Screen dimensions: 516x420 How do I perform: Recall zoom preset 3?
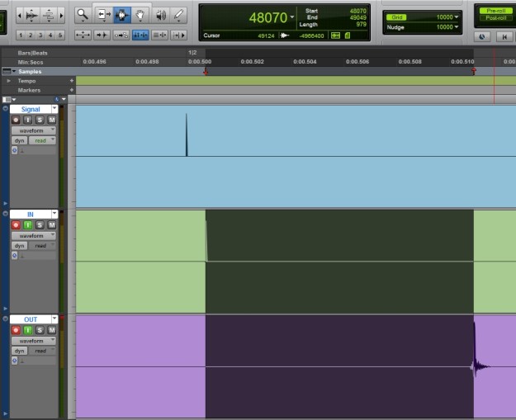point(40,35)
